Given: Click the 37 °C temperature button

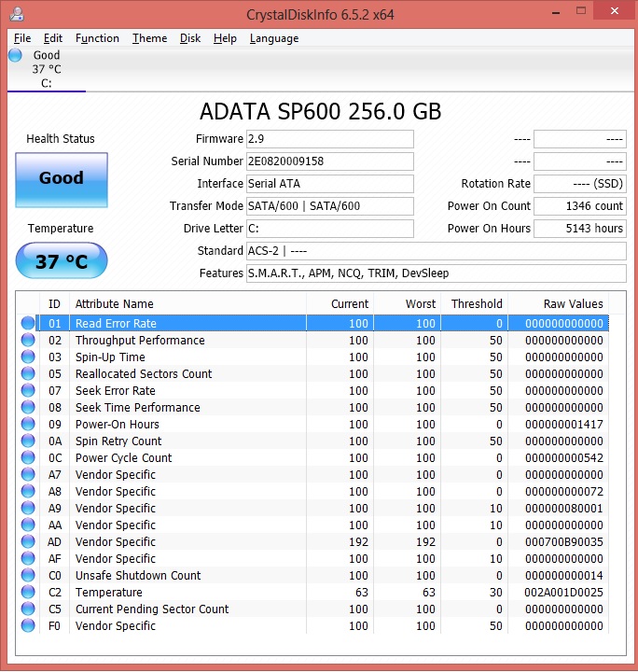Looking at the screenshot, I should [62, 260].
